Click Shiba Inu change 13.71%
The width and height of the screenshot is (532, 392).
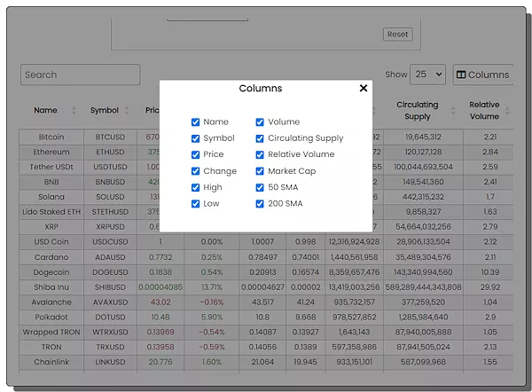pyautogui.click(x=212, y=287)
